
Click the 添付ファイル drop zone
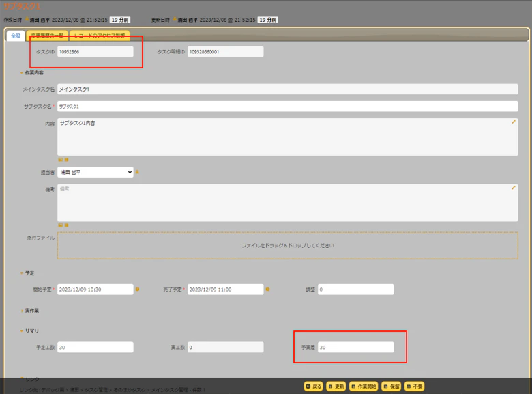click(287, 246)
